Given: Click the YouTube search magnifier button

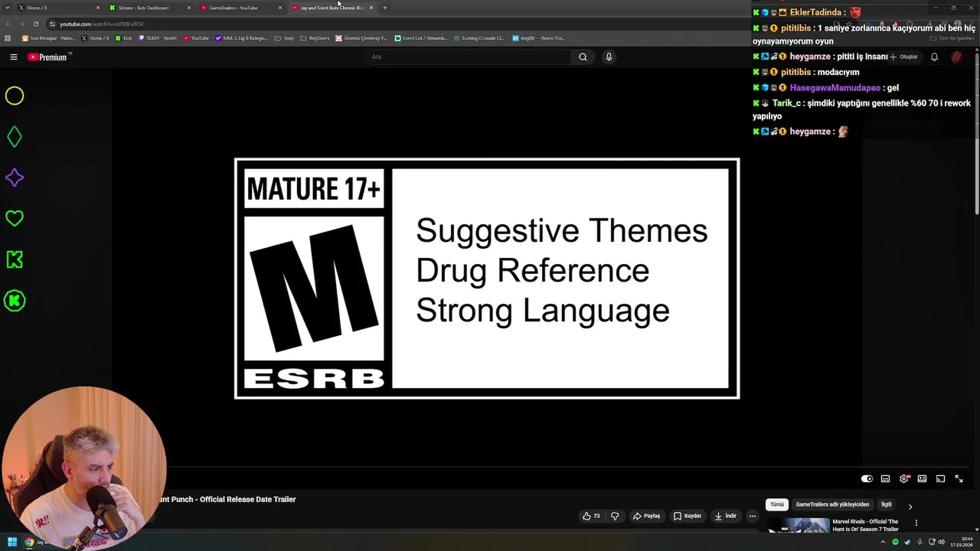Looking at the screenshot, I should [583, 57].
